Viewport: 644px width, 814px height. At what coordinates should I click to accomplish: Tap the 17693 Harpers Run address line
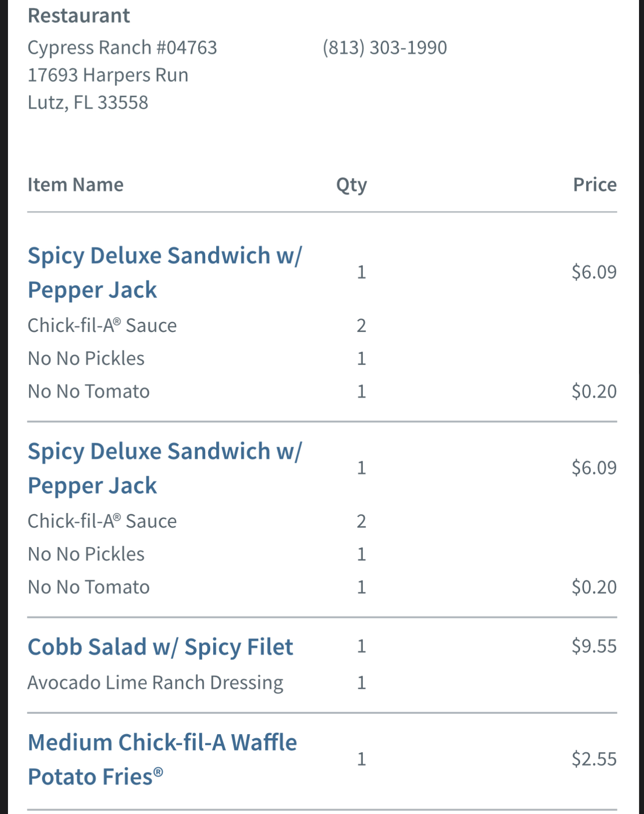pos(108,75)
